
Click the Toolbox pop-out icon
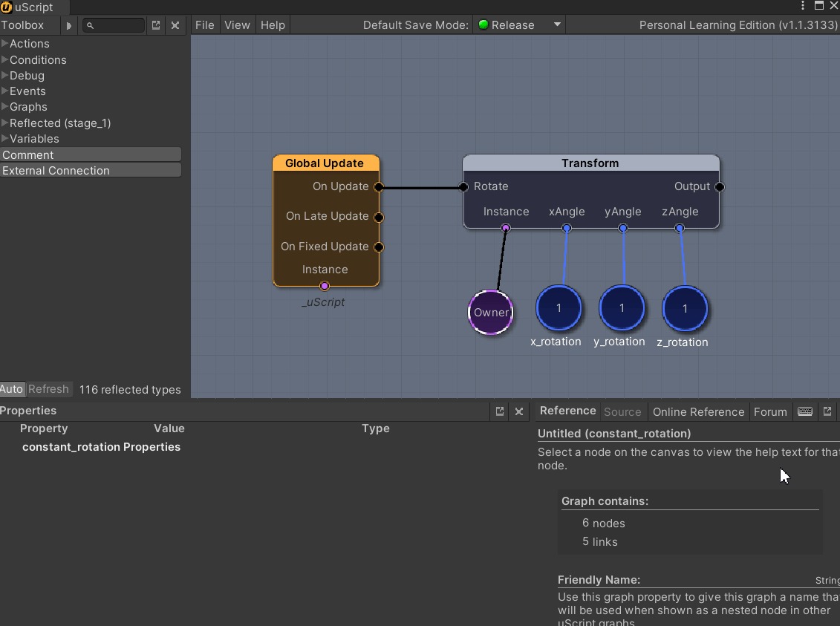click(156, 25)
